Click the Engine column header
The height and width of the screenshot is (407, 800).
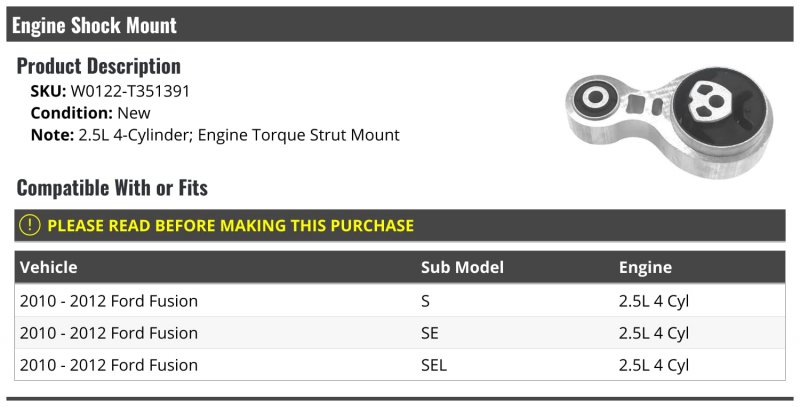click(645, 267)
